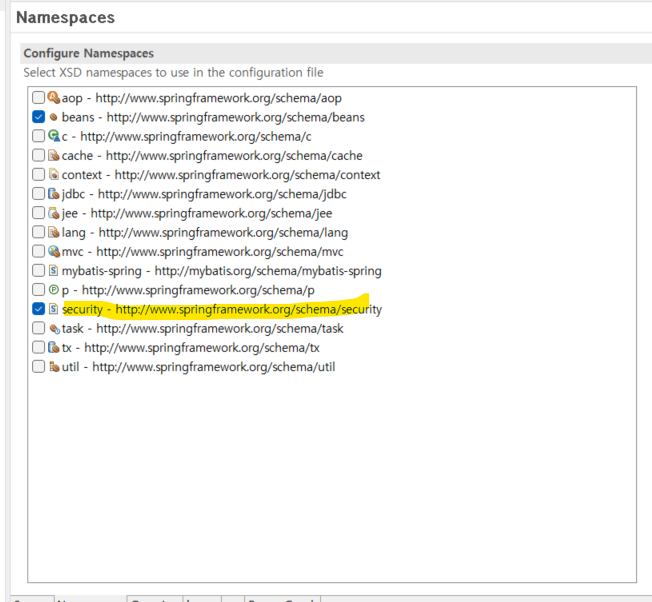This screenshot has width=652, height=602.
Task: Check the tx namespace checkbox
Action: [38, 347]
